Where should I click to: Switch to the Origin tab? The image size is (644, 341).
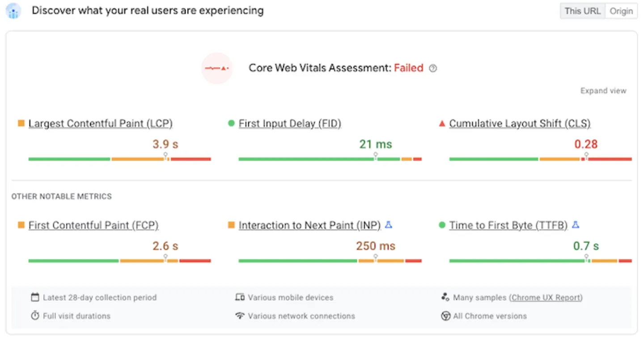[x=621, y=11]
